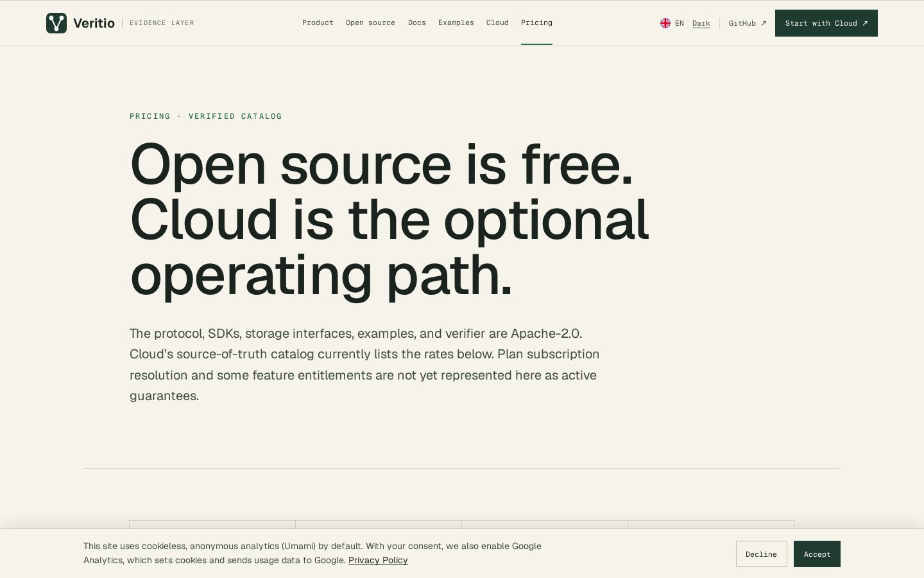Click the 'EVIDENCE LAYER' tagline text
This screenshot has height=578, width=924.
point(162,23)
